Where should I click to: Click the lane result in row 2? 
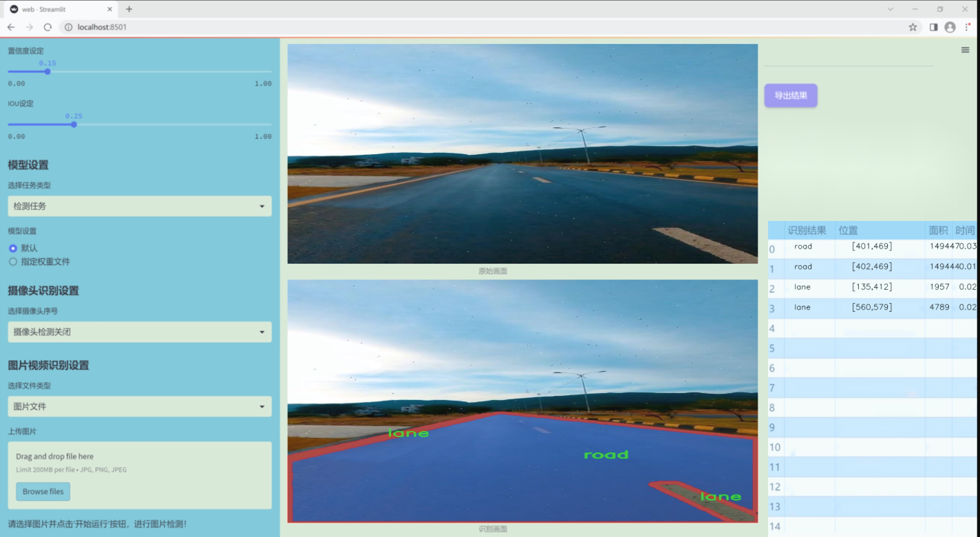[802, 287]
